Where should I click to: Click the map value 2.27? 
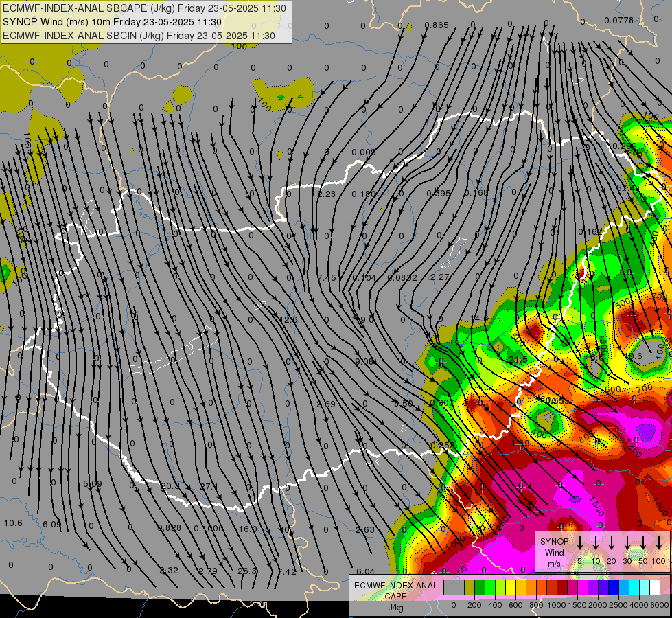tap(440, 277)
